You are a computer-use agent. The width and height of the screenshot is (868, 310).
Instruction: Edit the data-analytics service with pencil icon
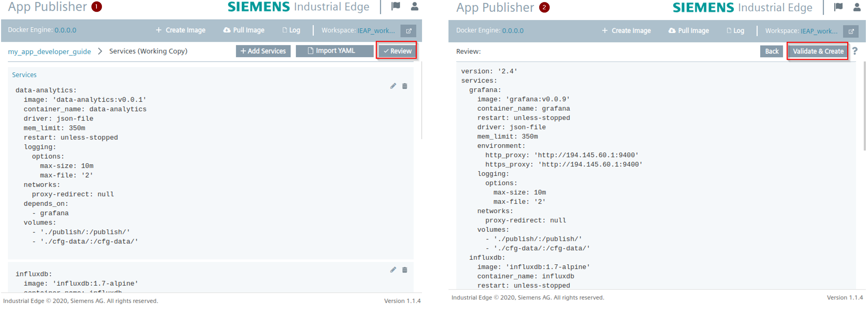coord(393,86)
